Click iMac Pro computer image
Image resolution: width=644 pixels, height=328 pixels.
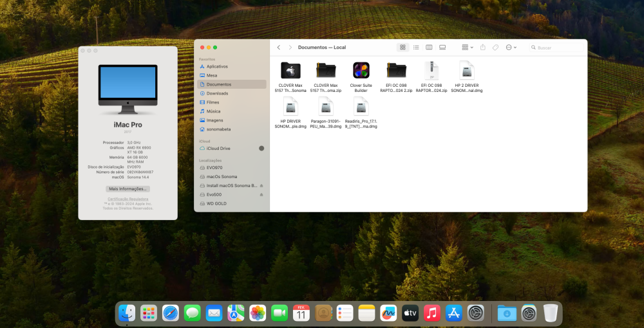coord(128,89)
